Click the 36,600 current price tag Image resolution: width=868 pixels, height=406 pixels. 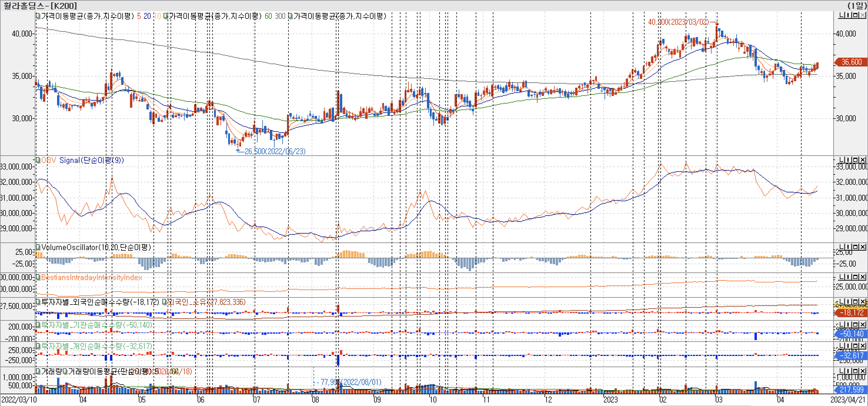point(851,62)
